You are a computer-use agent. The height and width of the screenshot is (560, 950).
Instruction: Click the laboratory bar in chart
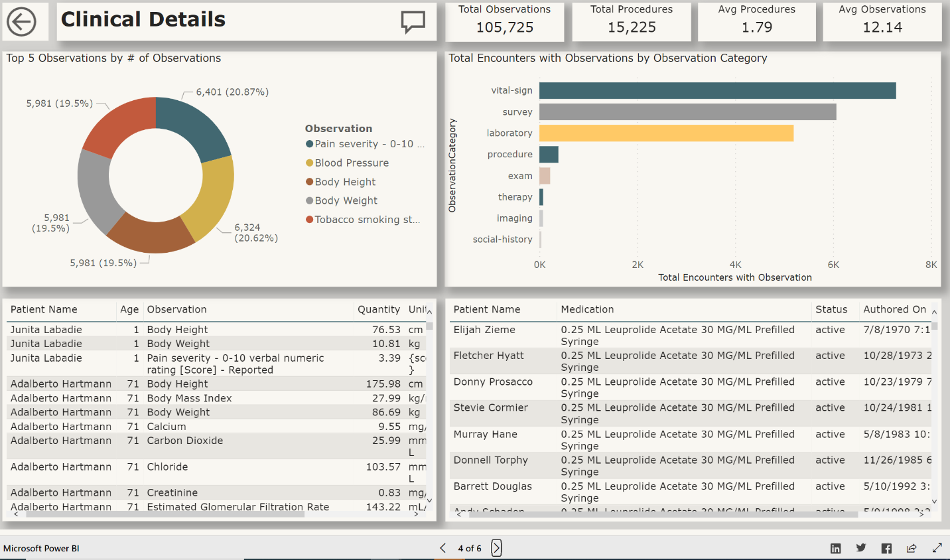point(667,133)
